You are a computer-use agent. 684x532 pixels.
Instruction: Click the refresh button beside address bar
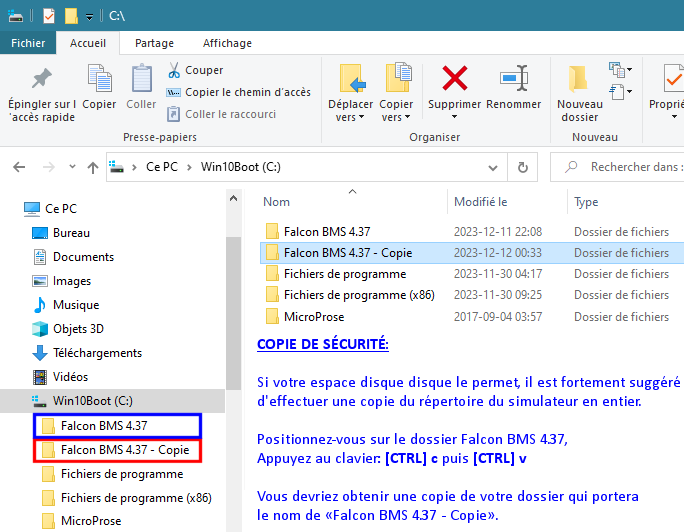tap(522, 168)
